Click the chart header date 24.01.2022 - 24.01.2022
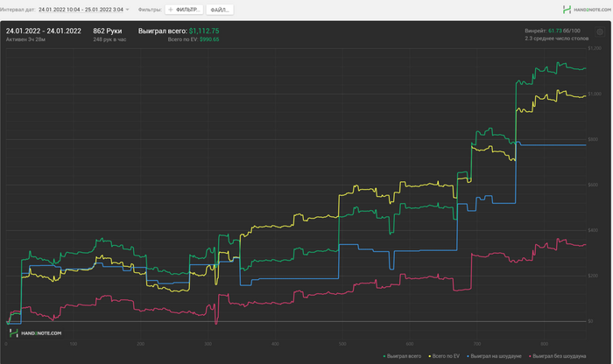The height and width of the screenshot is (364, 613). pyautogui.click(x=44, y=31)
